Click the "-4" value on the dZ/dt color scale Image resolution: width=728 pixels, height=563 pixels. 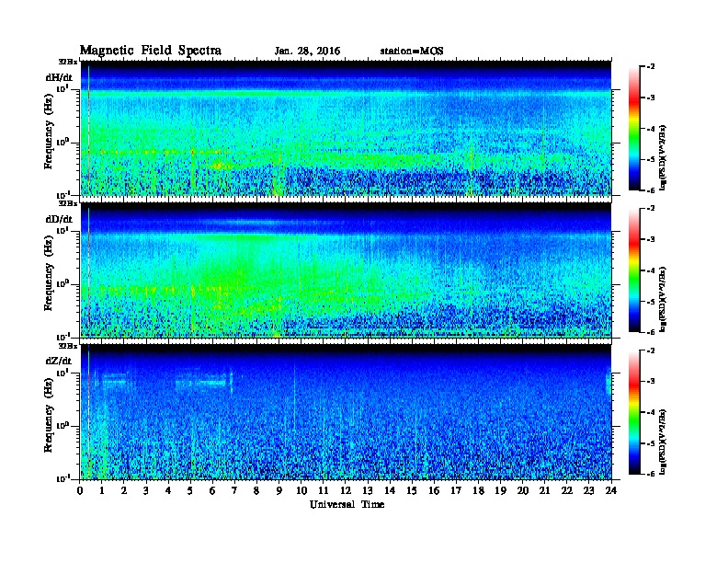[x=651, y=412]
